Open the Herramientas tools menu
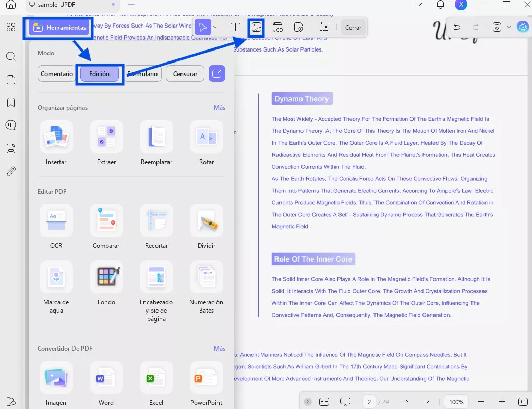 point(59,28)
